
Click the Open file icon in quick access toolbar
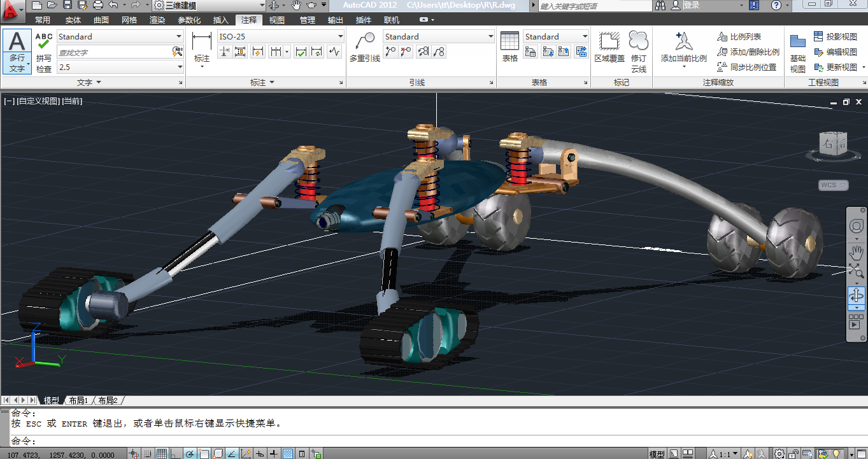[52, 5]
